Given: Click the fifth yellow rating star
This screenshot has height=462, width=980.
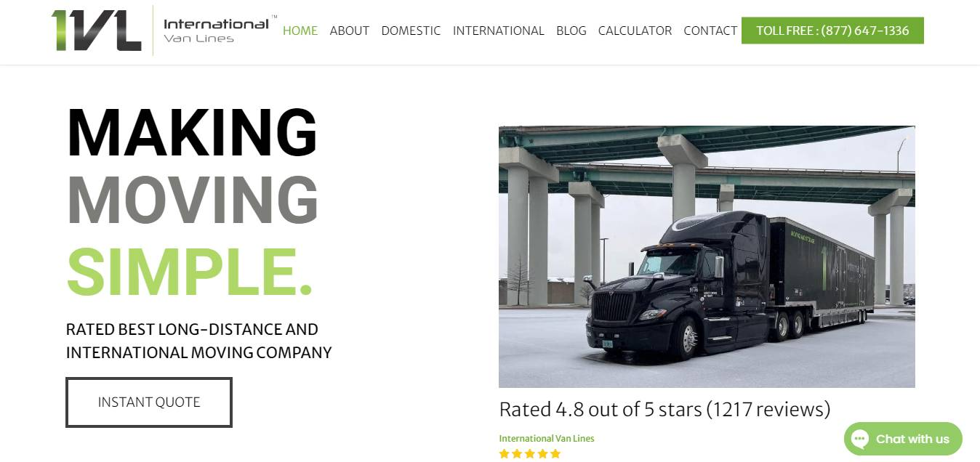Looking at the screenshot, I should (x=556, y=454).
